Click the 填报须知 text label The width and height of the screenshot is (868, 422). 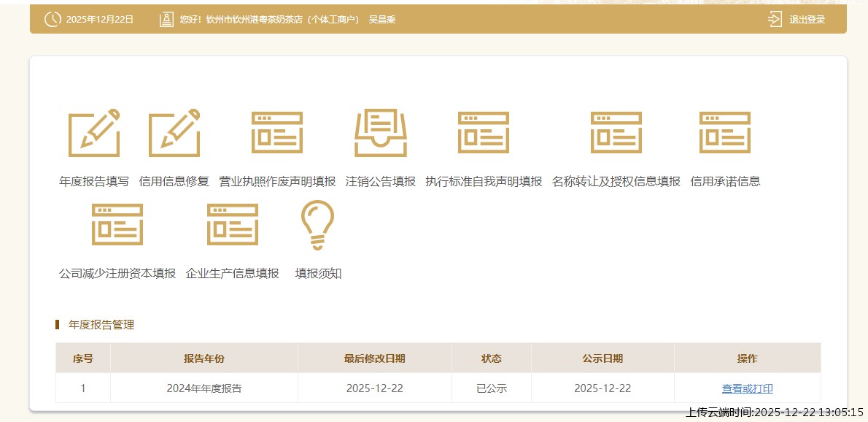[x=318, y=274]
